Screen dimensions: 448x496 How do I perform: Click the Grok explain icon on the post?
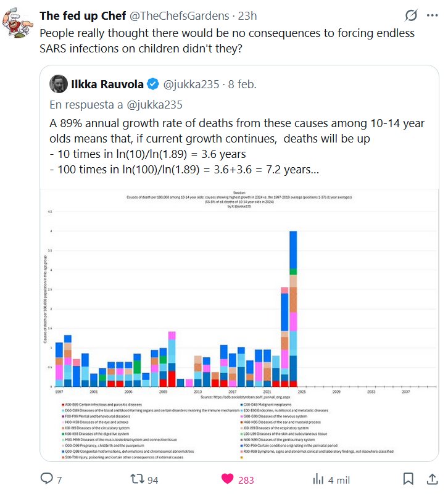tap(410, 15)
